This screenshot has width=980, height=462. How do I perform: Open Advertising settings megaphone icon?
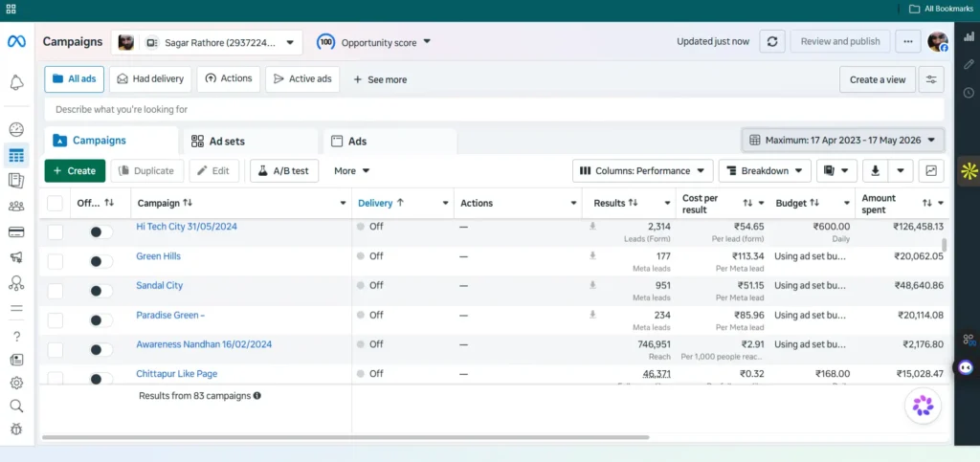point(16,257)
